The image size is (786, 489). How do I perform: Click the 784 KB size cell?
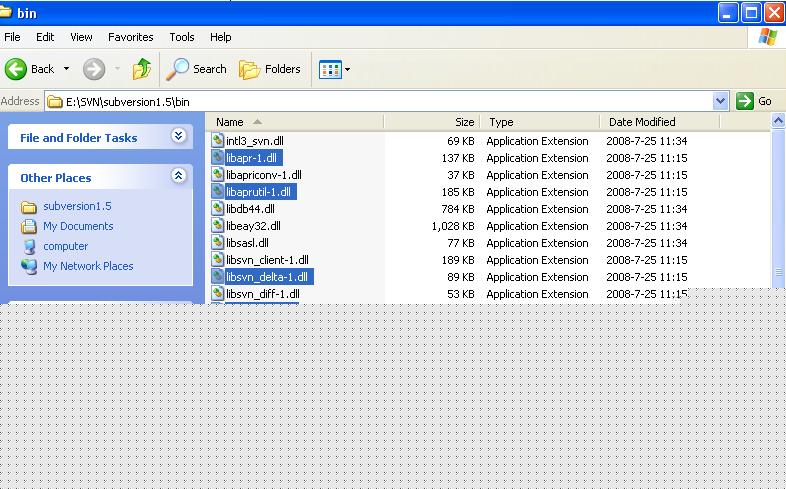coord(458,209)
